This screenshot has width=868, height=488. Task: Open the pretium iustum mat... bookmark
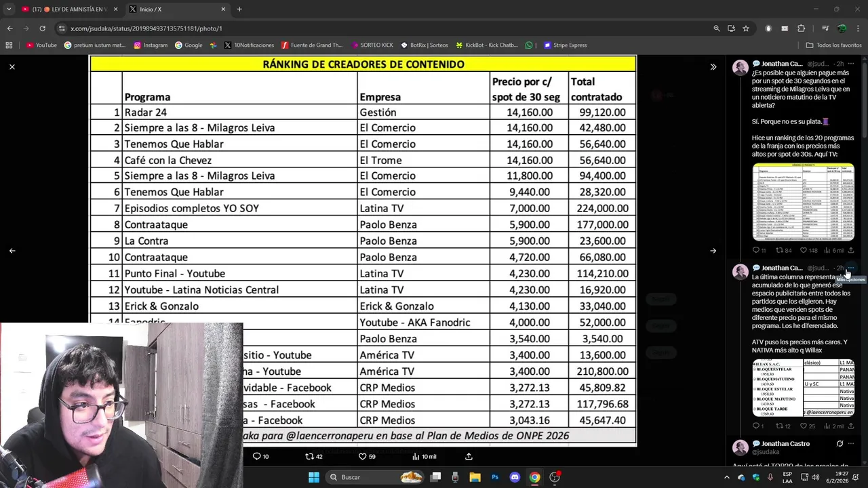[95, 45]
